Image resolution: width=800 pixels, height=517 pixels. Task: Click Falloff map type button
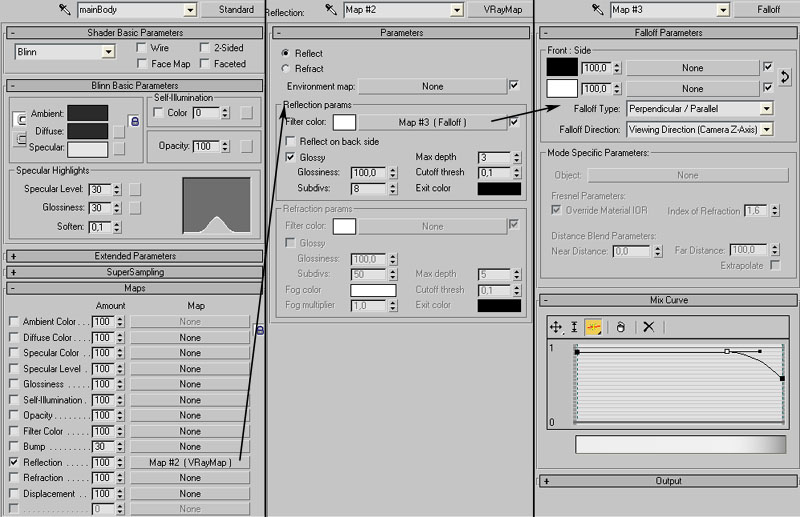coord(768,10)
